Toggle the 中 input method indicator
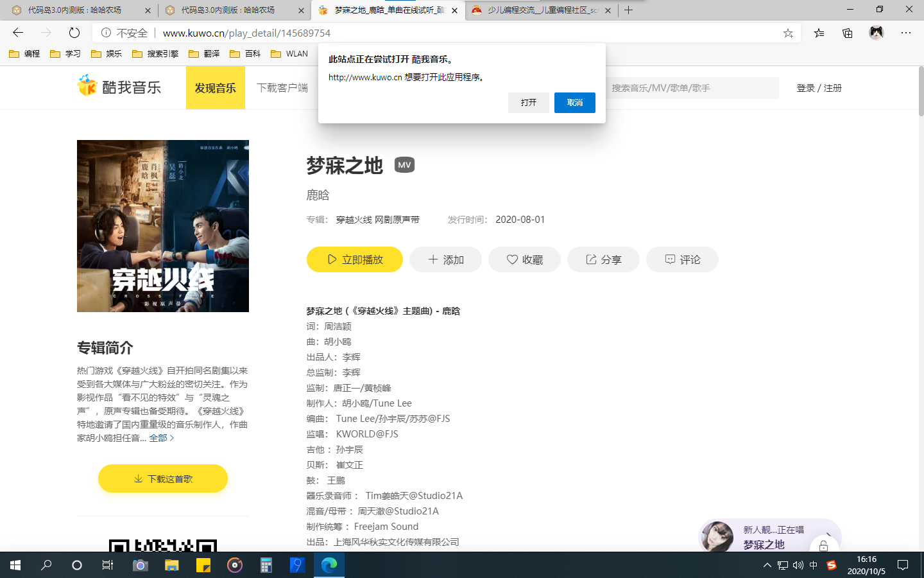 pyautogui.click(x=813, y=565)
